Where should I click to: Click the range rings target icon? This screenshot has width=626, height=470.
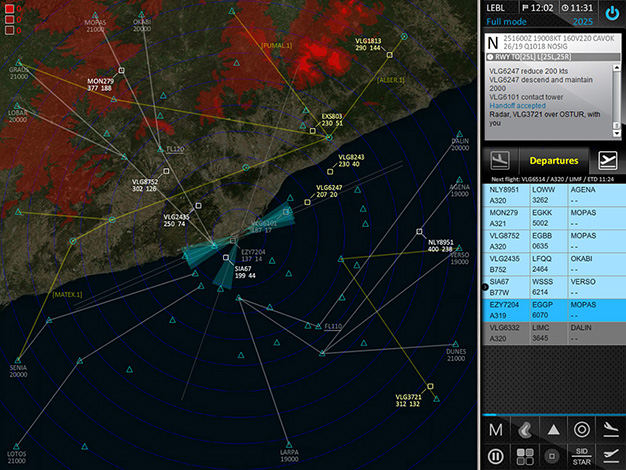tap(581, 429)
